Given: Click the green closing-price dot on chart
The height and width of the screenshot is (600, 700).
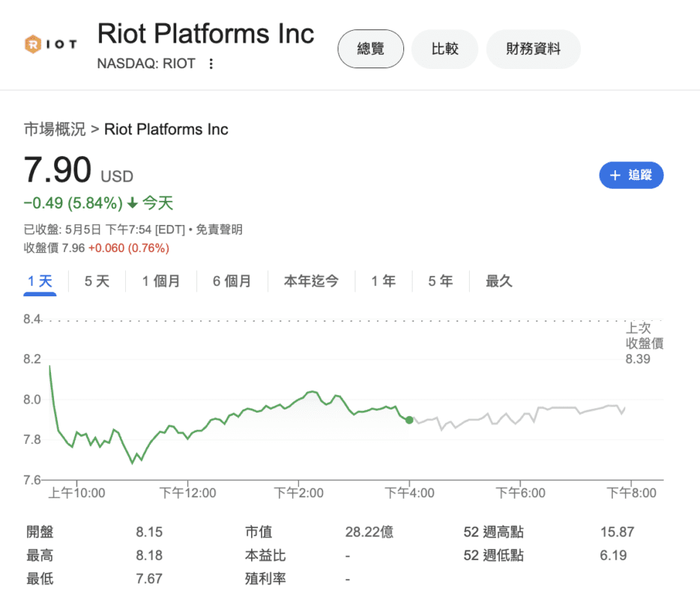Looking at the screenshot, I should (409, 420).
